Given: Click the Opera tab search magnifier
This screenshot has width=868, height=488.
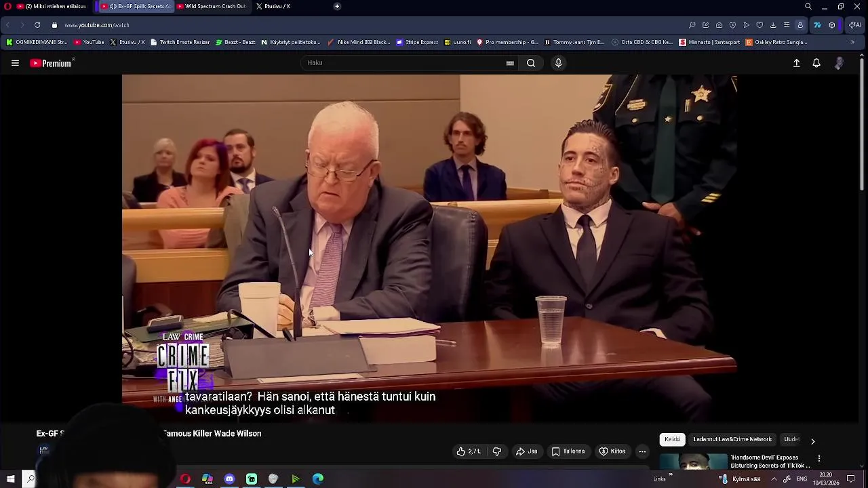Looking at the screenshot, I should pyautogui.click(x=808, y=6).
